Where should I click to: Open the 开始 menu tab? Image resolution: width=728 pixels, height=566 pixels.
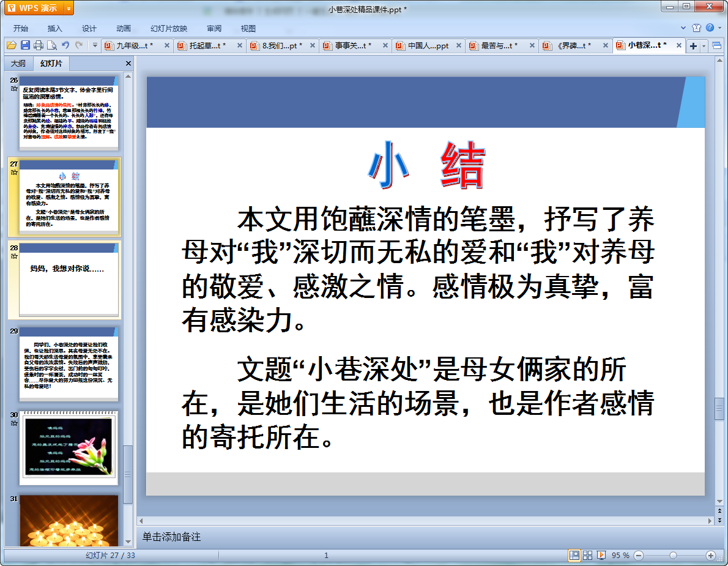pyautogui.click(x=21, y=28)
